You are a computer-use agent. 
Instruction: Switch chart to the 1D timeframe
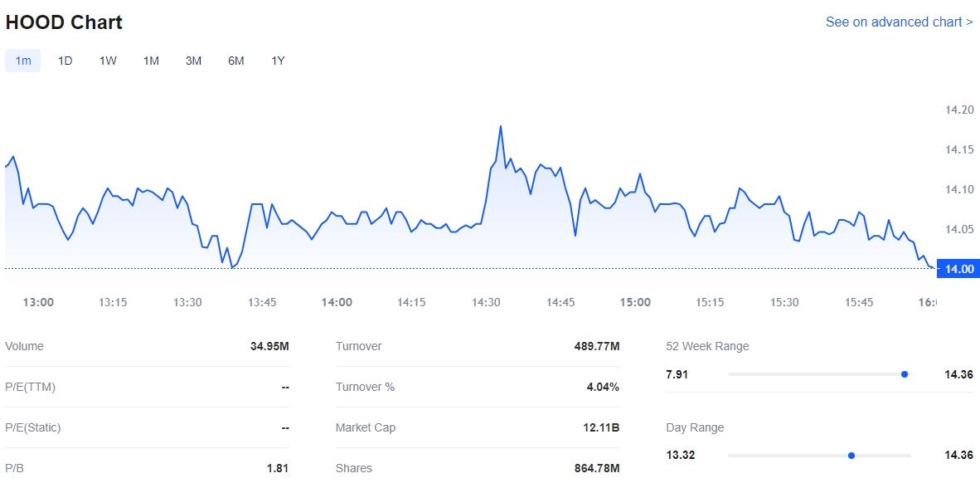65,61
